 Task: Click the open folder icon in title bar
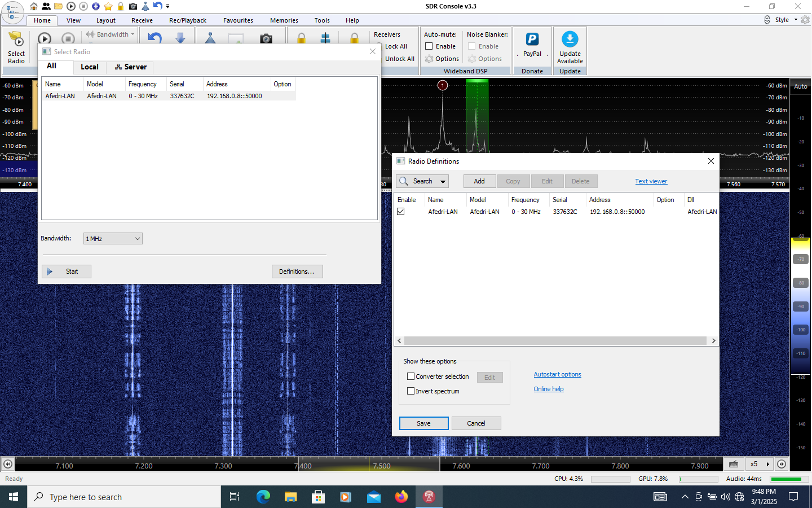(58, 6)
